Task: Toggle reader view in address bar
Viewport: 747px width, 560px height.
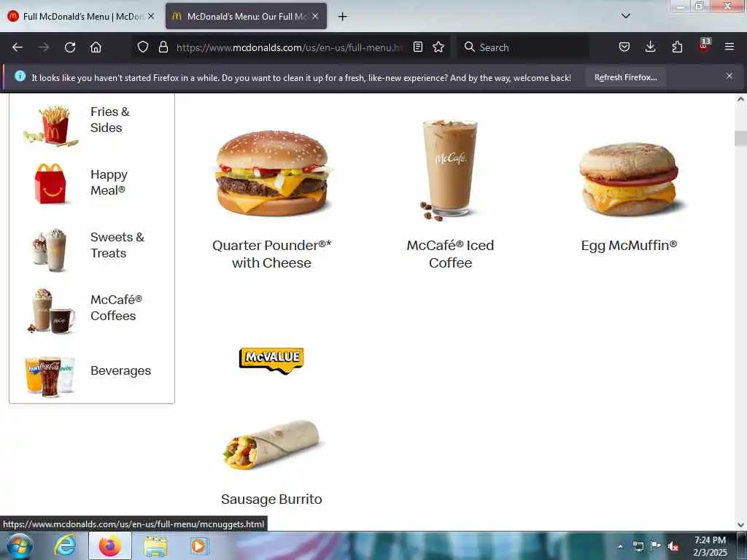Action: point(418,47)
